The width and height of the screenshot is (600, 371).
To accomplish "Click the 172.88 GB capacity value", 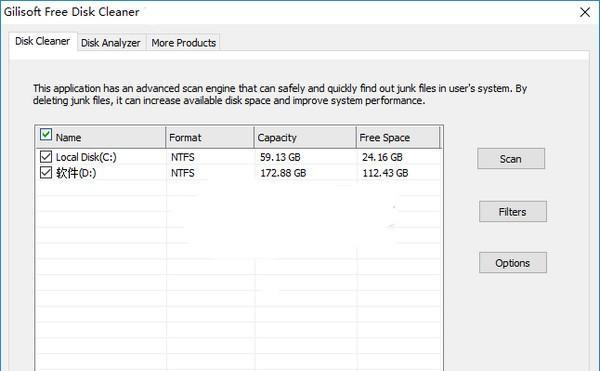I will [283, 173].
